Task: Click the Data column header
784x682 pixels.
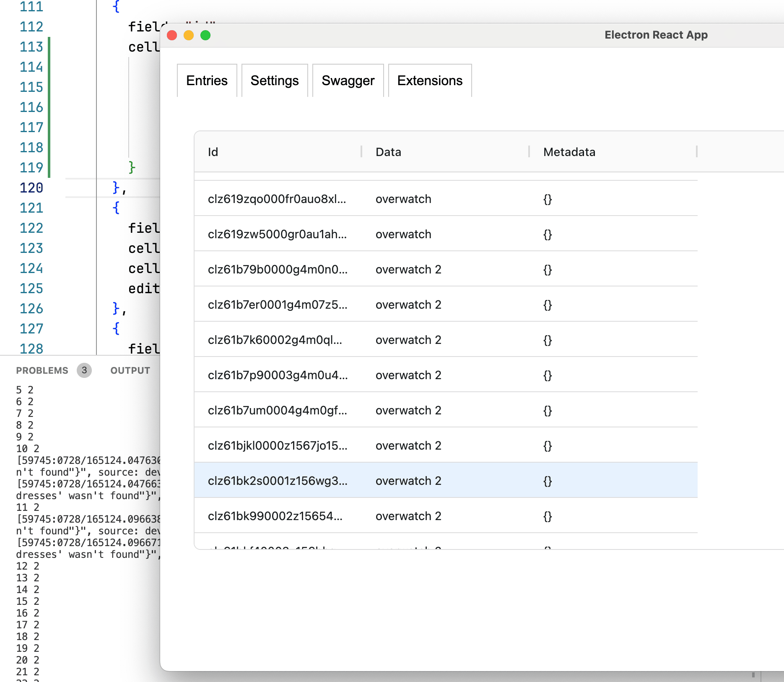Action: click(388, 152)
